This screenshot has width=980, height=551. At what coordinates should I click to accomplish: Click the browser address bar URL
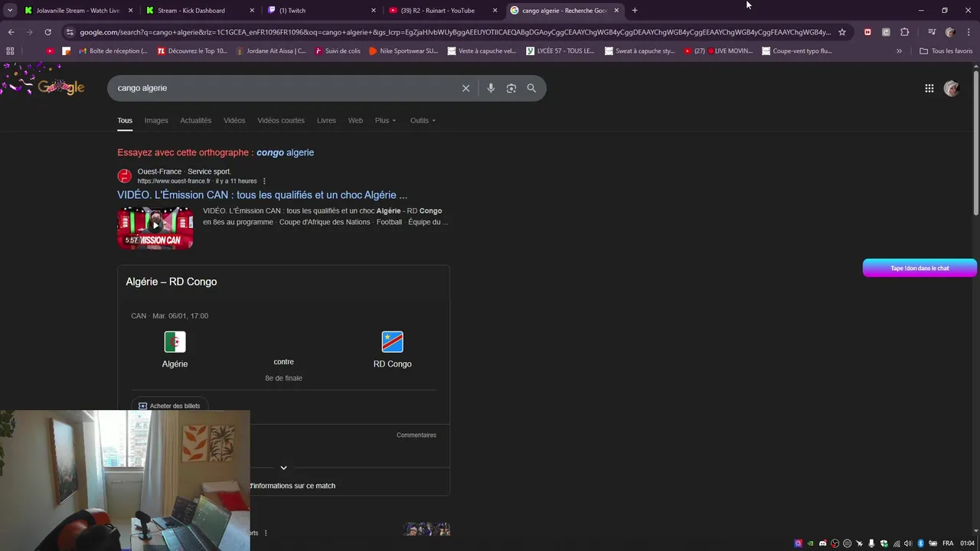[x=455, y=32]
